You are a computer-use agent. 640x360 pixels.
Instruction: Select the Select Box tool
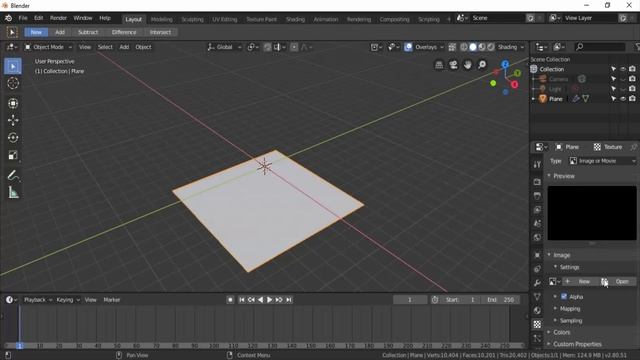coord(13,66)
